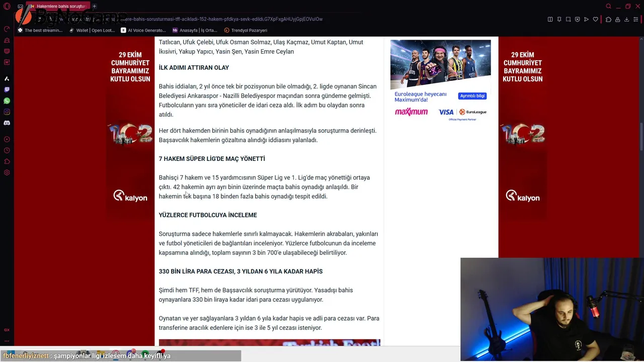The width and height of the screenshot is (644, 362).
Task: Toggle the ad blocker shield icon
Action: (x=577, y=19)
